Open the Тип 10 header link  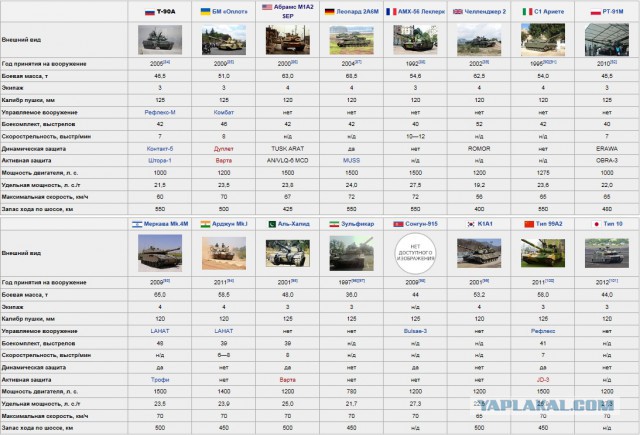click(613, 224)
